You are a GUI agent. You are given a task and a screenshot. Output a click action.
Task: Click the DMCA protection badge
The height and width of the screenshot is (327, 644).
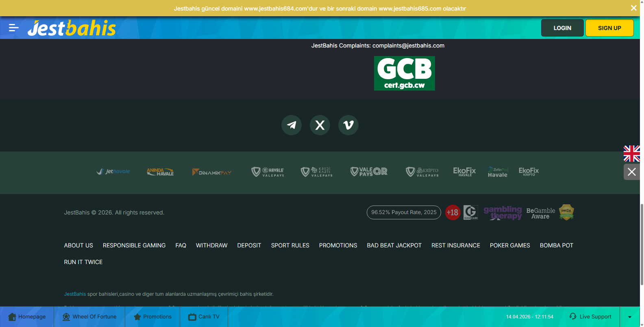click(566, 212)
